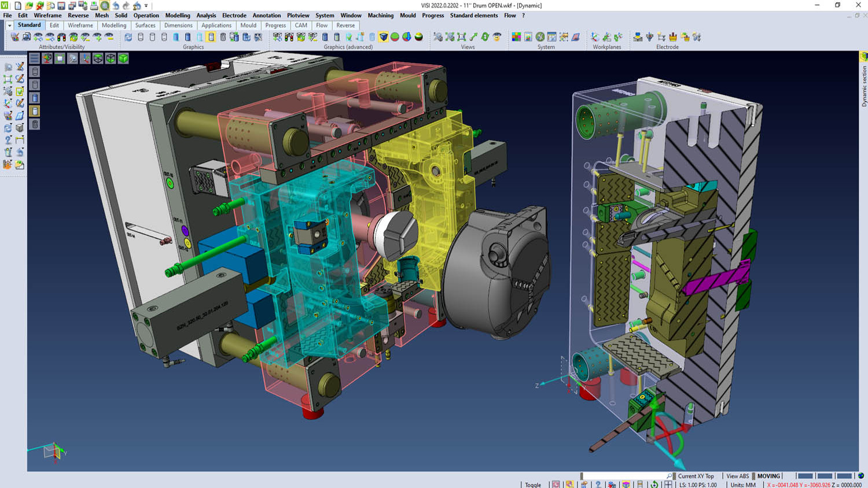Toggle the highlighted blue cube in Graphics (advanced)
Viewport: 868px width, 488px height.
(383, 37)
